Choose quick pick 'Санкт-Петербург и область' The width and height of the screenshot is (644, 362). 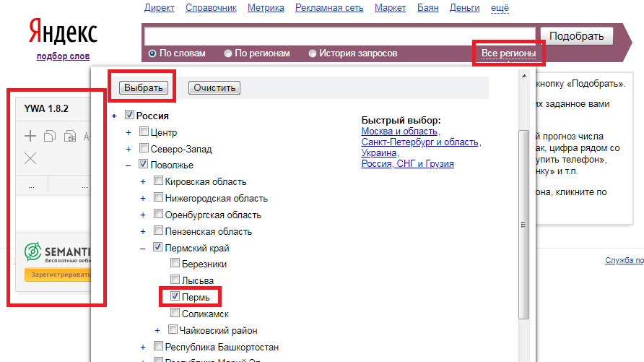419,142
